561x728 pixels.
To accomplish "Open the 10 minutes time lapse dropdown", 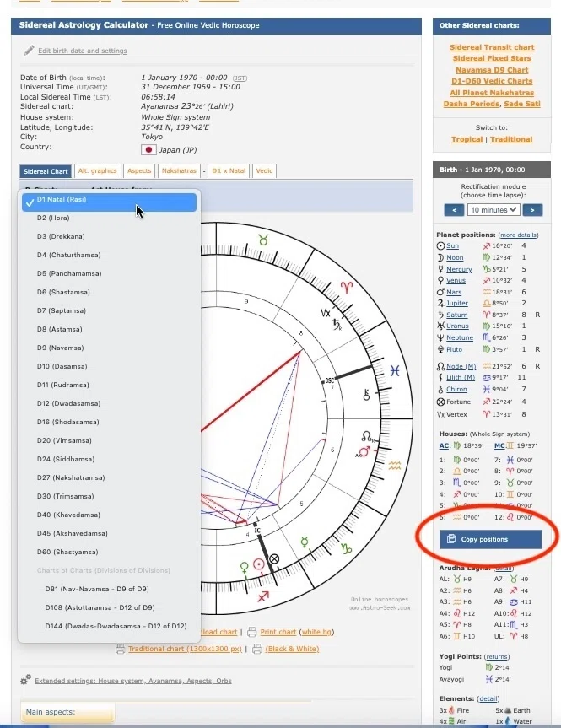I will click(x=494, y=210).
